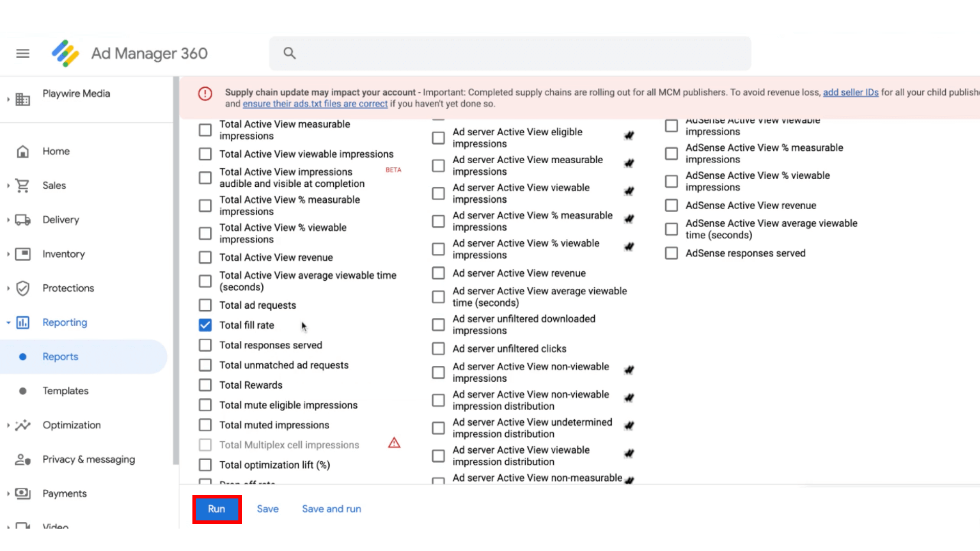Click icon beside Active View viewable impression distribution
980x551 pixels.
(629, 453)
